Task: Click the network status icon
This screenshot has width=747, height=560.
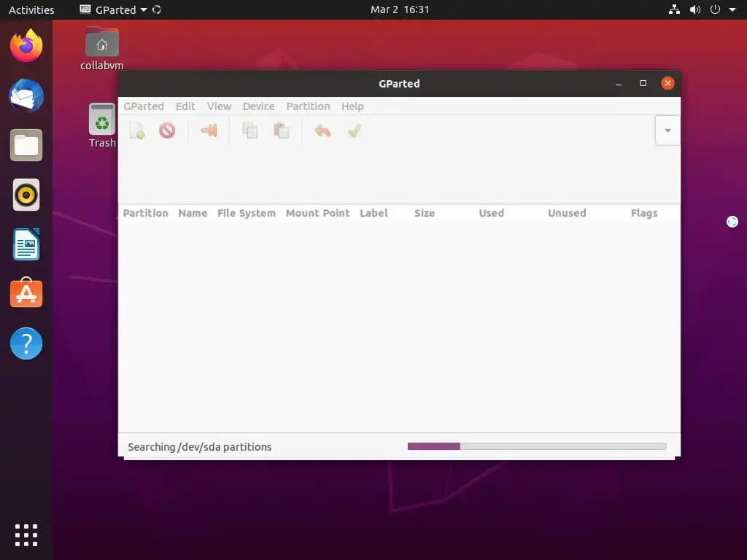Action: (x=674, y=9)
